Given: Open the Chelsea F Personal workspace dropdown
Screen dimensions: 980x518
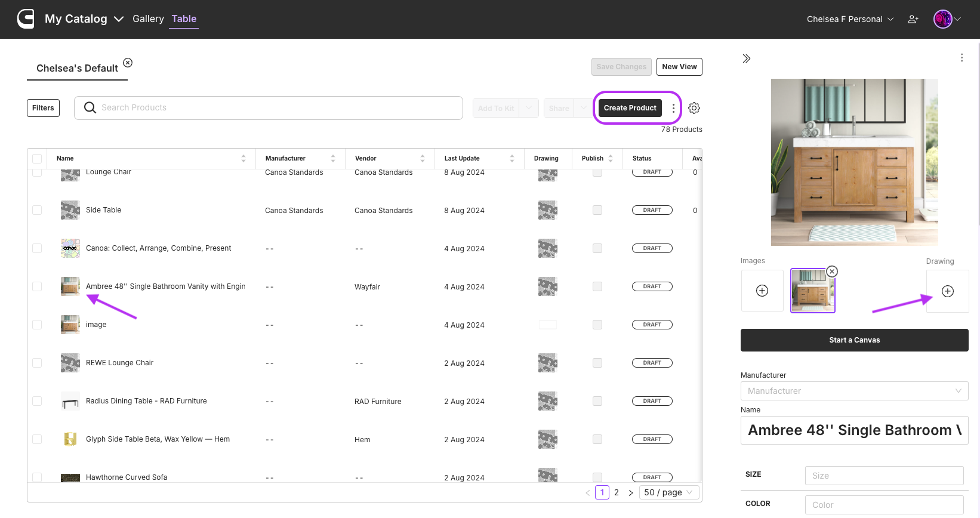Looking at the screenshot, I should point(850,19).
